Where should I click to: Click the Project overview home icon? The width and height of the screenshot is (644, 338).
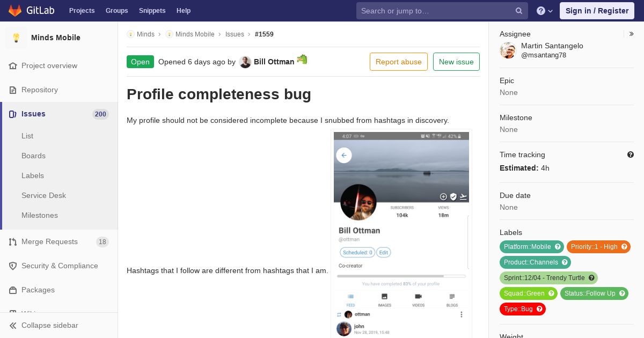tap(13, 66)
